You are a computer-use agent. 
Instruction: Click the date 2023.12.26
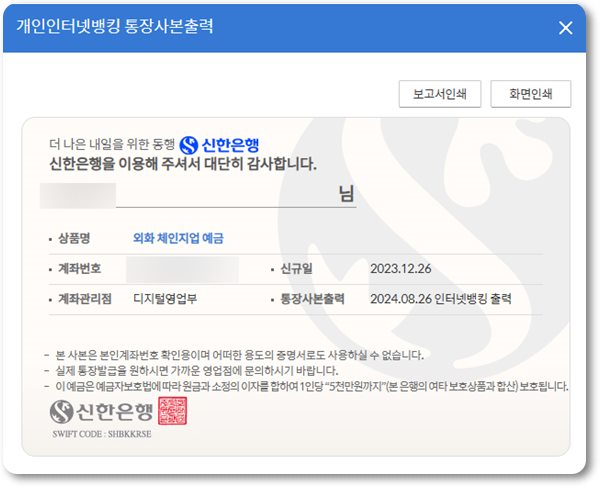point(401,269)
